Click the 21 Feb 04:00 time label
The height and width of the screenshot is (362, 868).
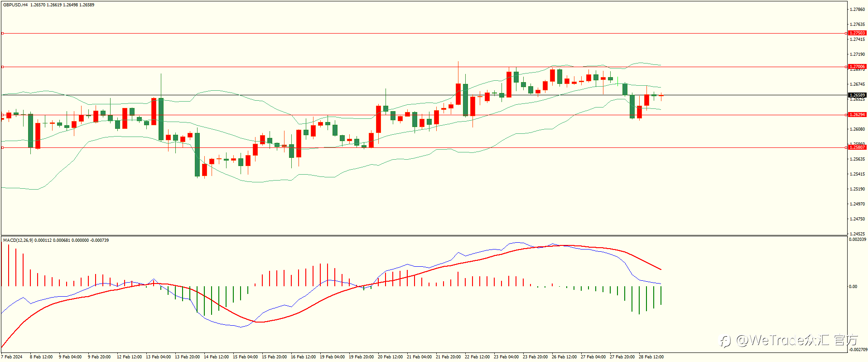[x=419, y=357]
